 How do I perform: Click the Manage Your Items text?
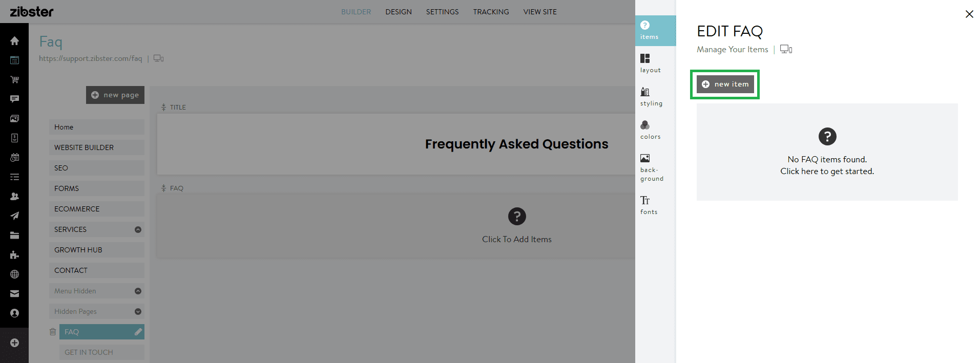tap(733, 49)
